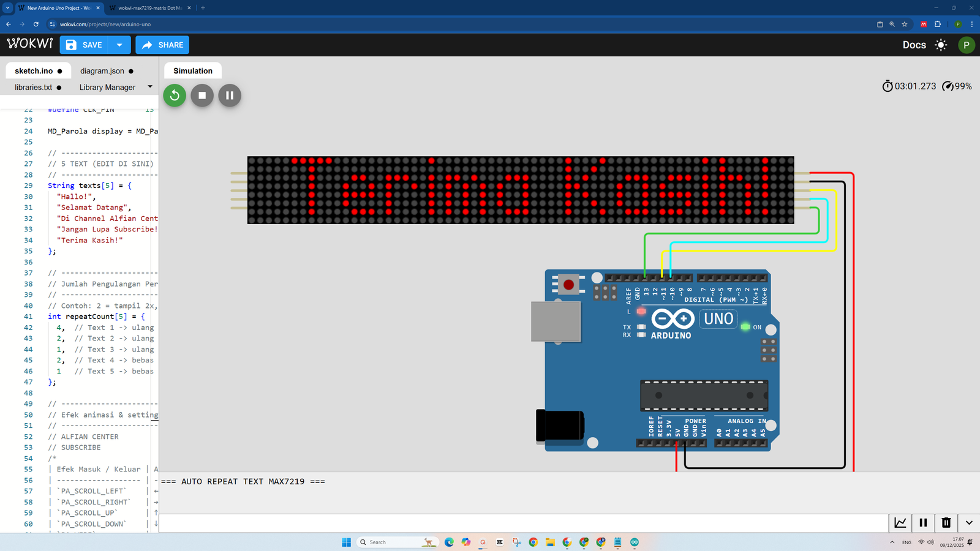Restart the simulation with the green button
Viewport: 980px width, 551px height.
tap(175, 96)
